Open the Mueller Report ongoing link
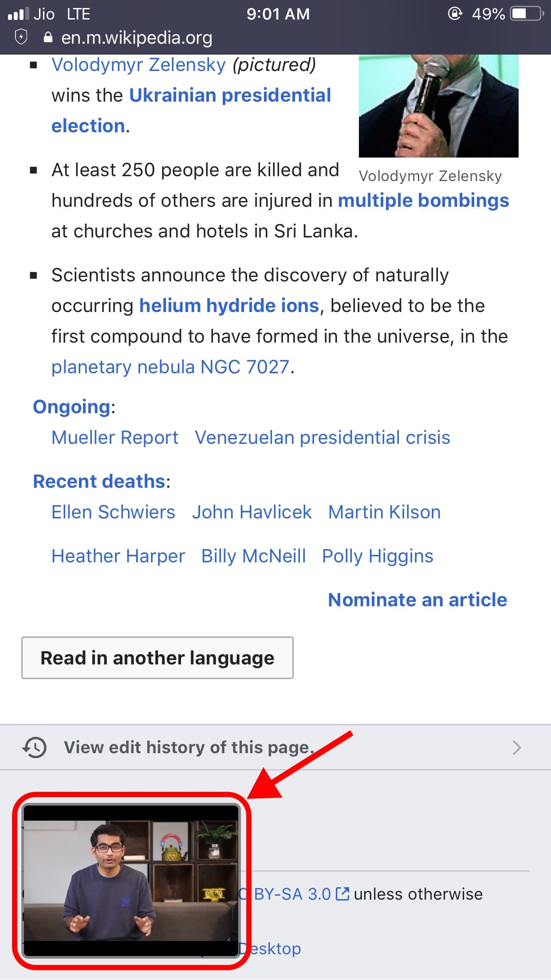This screenshot has height=980, width=551. [115, 438]
